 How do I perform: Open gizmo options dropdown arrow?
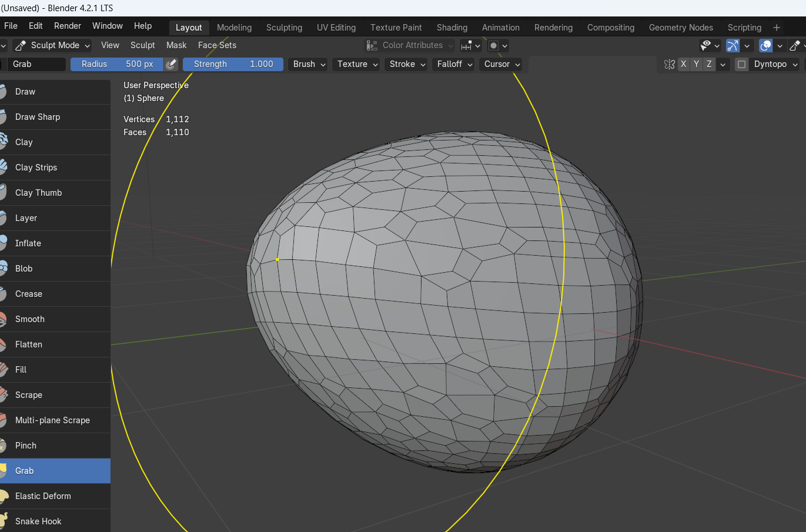click(747, 45)
